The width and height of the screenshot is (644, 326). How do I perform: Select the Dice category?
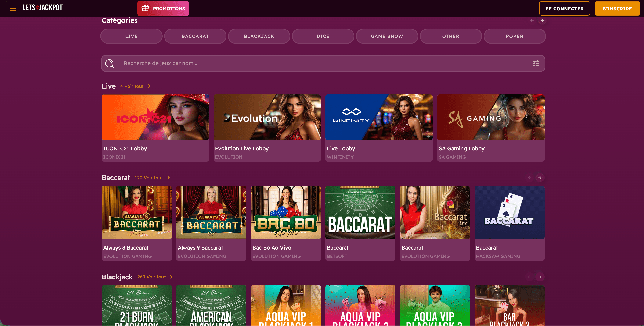click(323, 36)
